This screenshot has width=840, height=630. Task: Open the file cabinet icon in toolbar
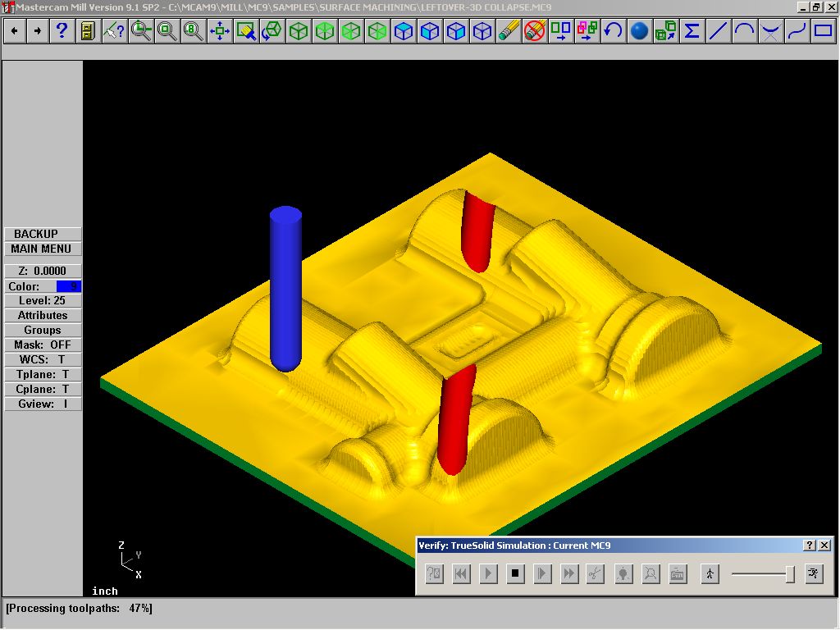tap(88, 31)
